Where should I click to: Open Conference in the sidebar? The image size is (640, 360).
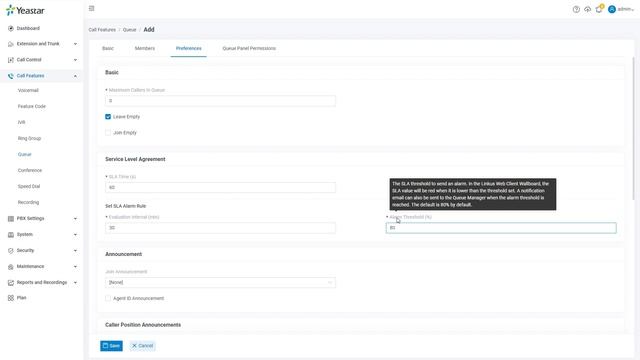pyautogui.click(x=30, y=170)
